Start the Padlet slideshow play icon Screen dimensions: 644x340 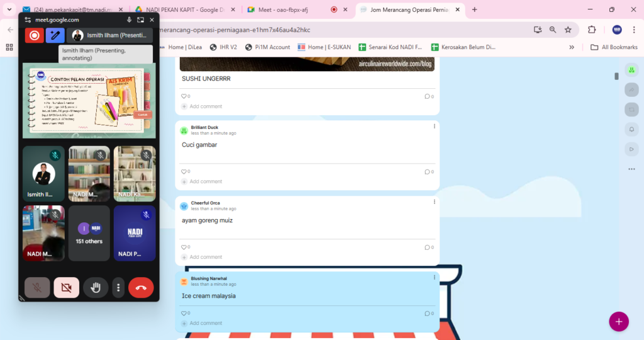click(x=631, y=149)
